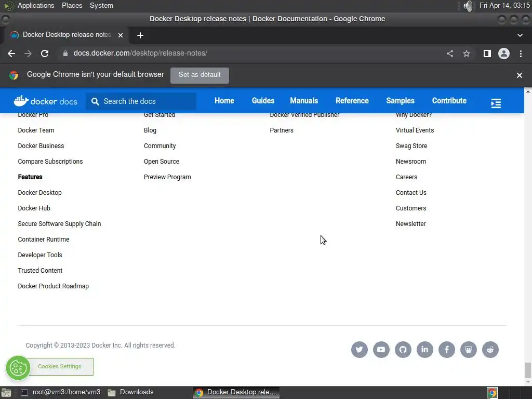Viewport: 532px width, 399px height.
Task: Open Chrome side panel icon
Action: pyautogui.click(x=487, y=54)
